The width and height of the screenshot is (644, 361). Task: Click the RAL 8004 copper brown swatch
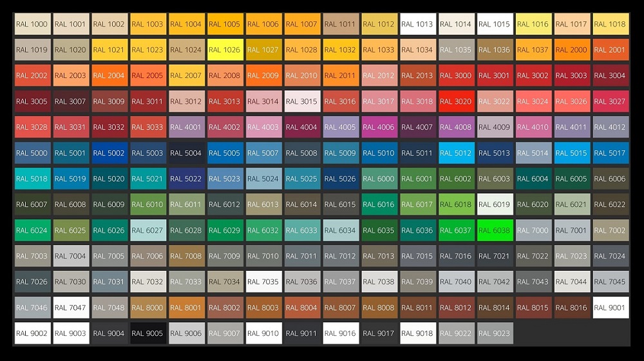302,307
